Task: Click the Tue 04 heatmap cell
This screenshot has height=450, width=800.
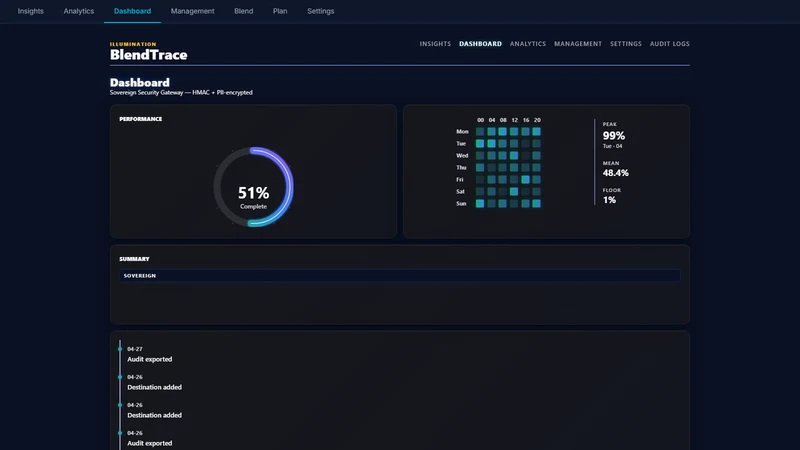Action: (491, 143)
